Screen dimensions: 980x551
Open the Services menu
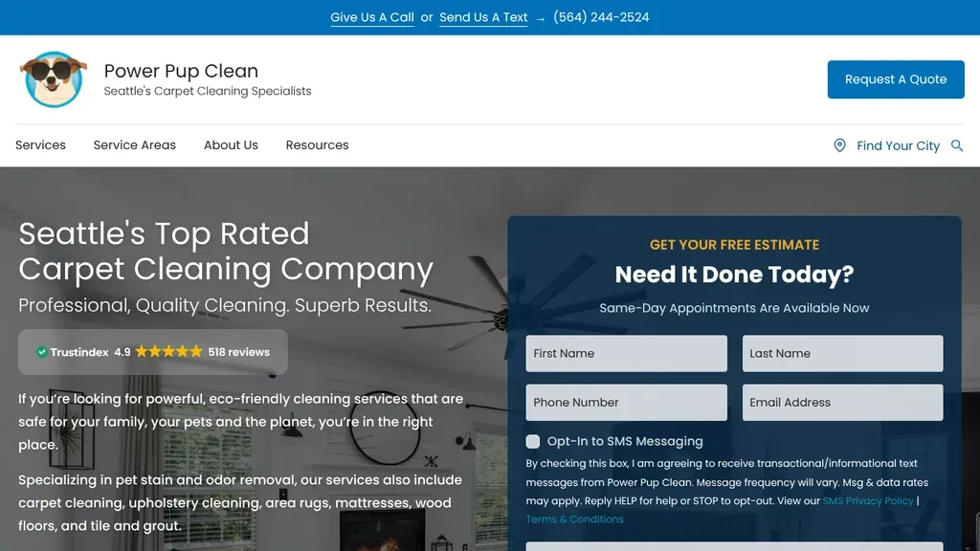pos(40,145)
